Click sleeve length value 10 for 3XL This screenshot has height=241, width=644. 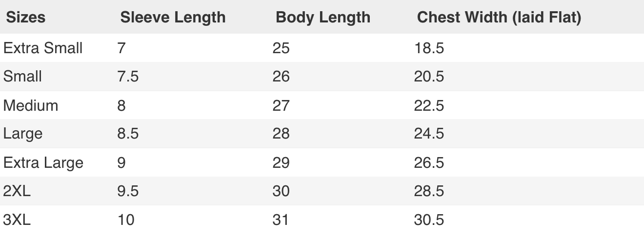coord(126,220)
